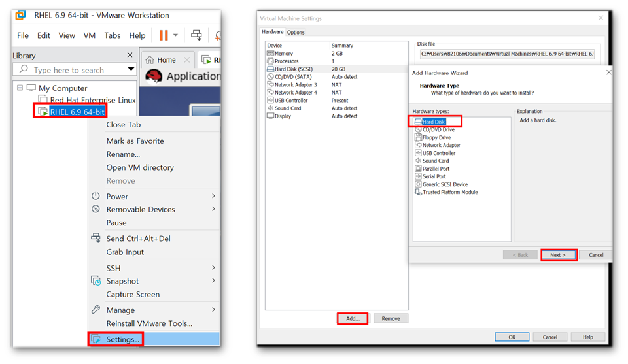
Task: Select CD/DVD Drive hardware type
Action: (x=434, y=129)
